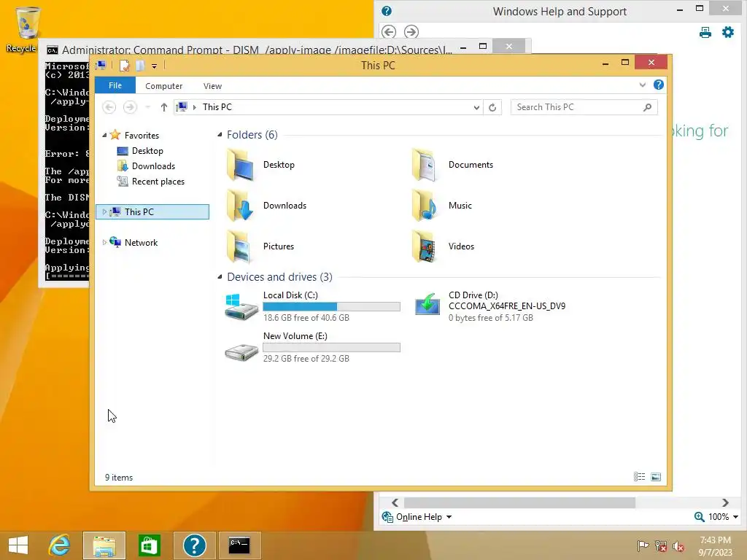Collapse the Devices and drives (3) group

pos(220,276)
